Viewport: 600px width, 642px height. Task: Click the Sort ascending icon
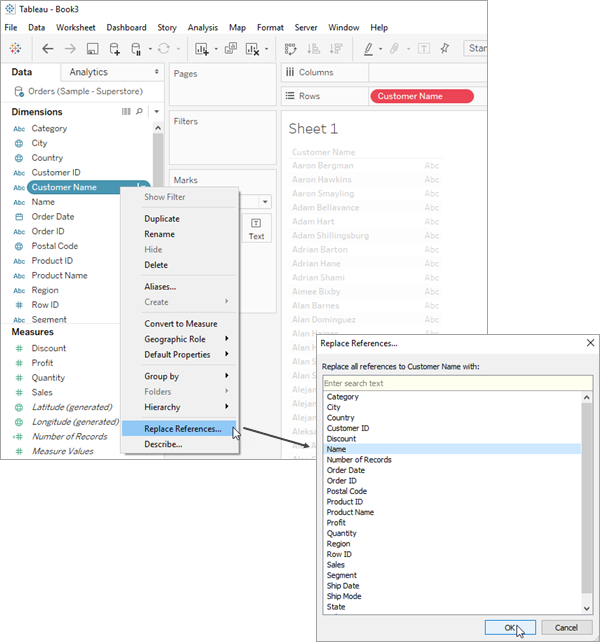tap(313, 49)
